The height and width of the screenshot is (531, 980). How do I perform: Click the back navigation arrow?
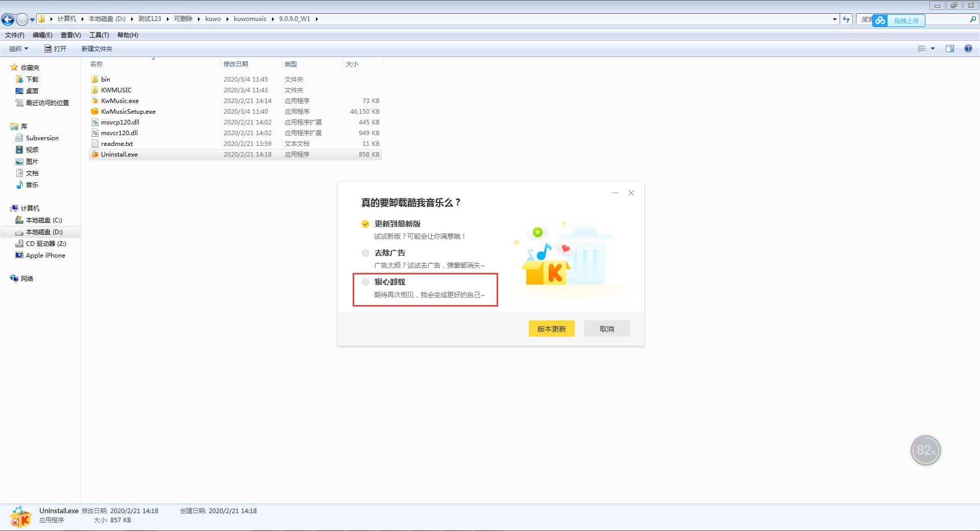tap(7, 19)
